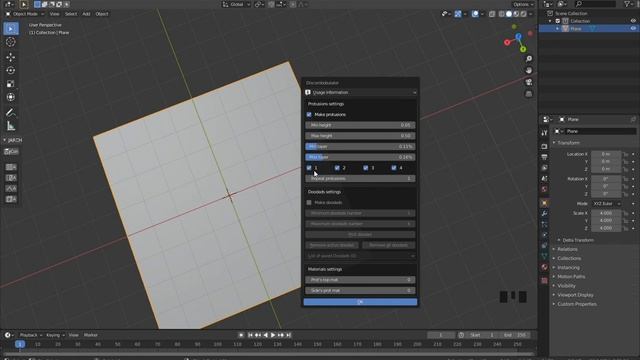Select the Annotate tool
640x360 pixels.
[11, 112]
